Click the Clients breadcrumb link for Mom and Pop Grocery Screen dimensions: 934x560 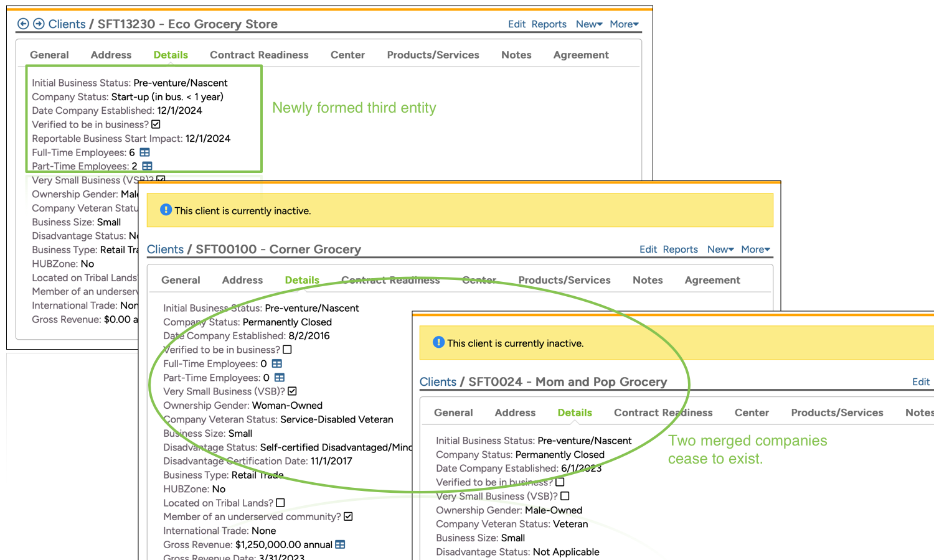[x=438, y=382]
